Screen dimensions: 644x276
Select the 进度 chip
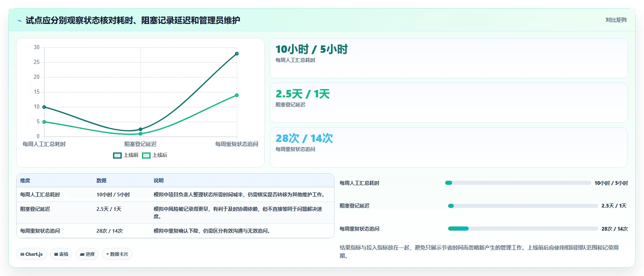(x=87, y=254)
